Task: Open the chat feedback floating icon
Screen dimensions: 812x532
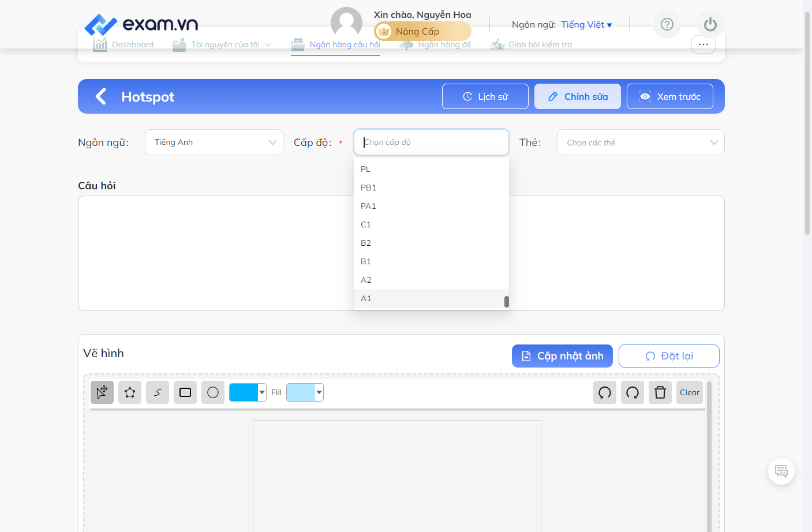Action: click(x=781, y=471)
